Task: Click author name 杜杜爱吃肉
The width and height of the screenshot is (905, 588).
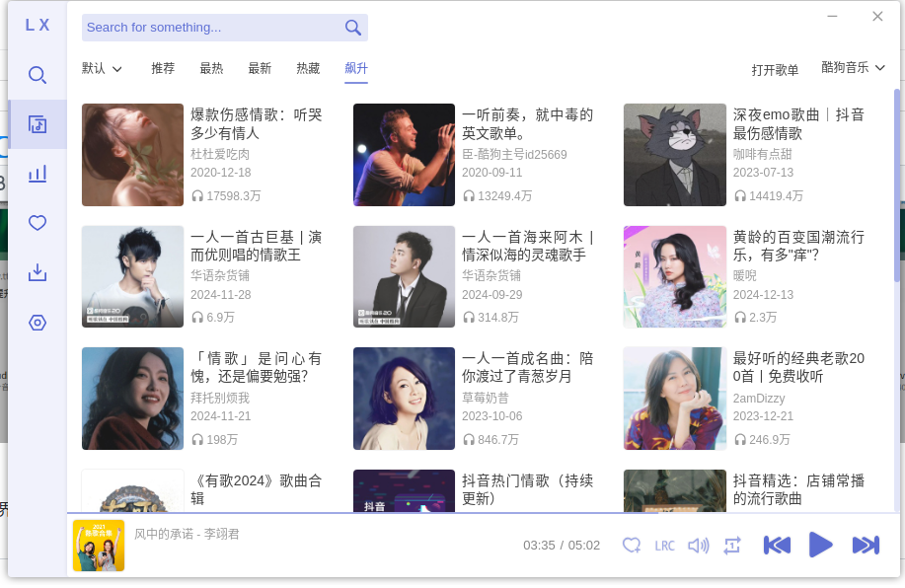Action: coord(220,154)
